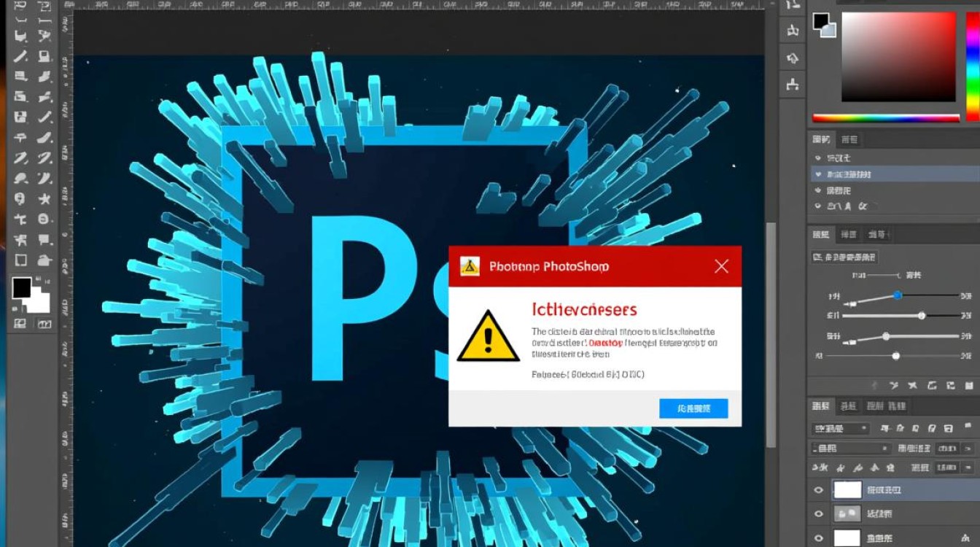980x547 pixels.
Task: Click the red highlighted word in dialog message
Action: click(x=606, y=343)
